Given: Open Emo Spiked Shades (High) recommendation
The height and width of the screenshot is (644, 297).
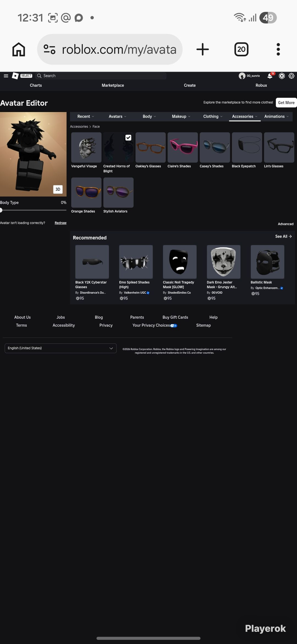Looking at the screenshot, I should coord(136,262).
